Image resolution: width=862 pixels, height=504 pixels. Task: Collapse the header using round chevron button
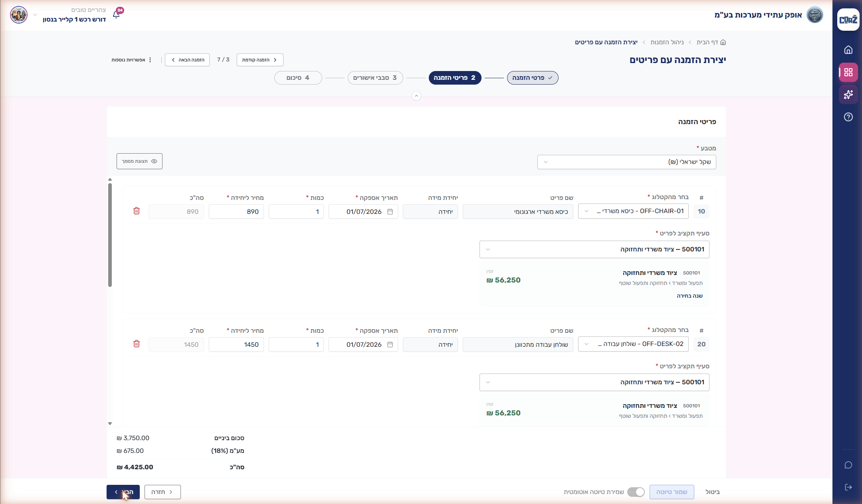click(x=416, y=96)
